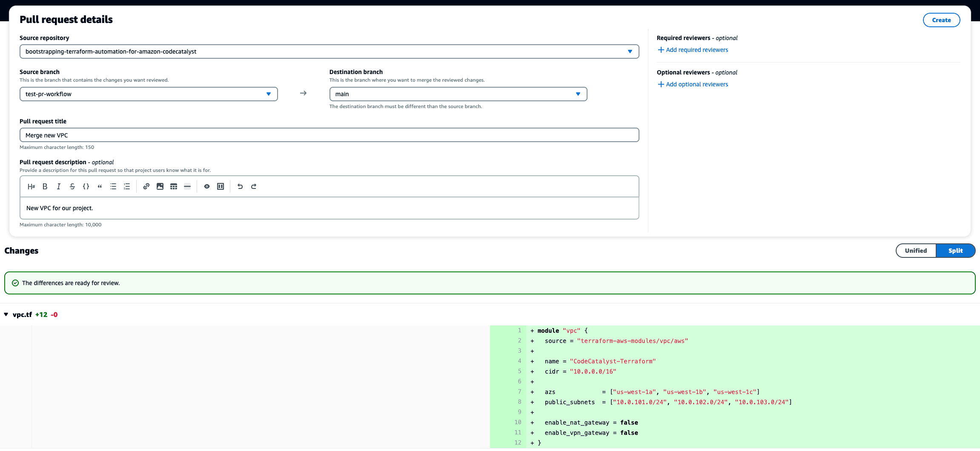Open the Source repository dropdown
Screen dimensions: 980x451
(x=329, y=51)
